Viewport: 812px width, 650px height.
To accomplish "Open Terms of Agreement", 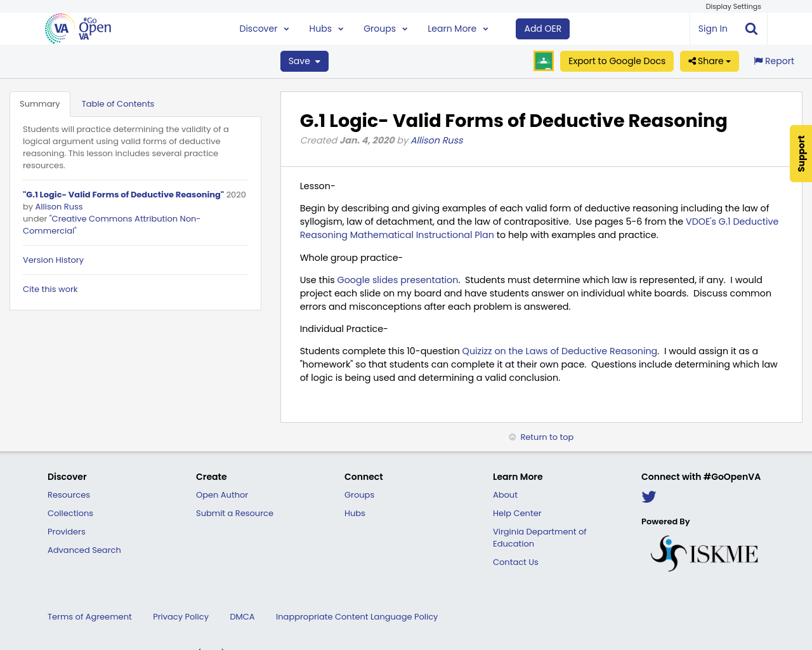I will [x=89, y=617].
